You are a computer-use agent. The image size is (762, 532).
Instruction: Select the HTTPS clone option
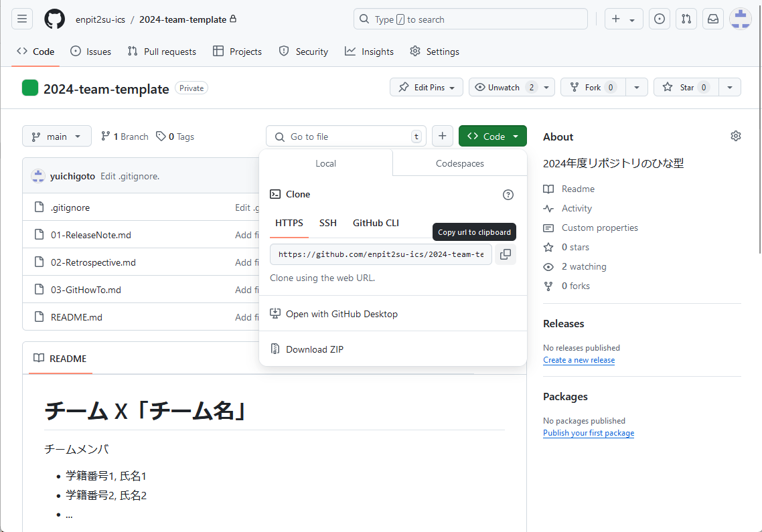[289, 223]
